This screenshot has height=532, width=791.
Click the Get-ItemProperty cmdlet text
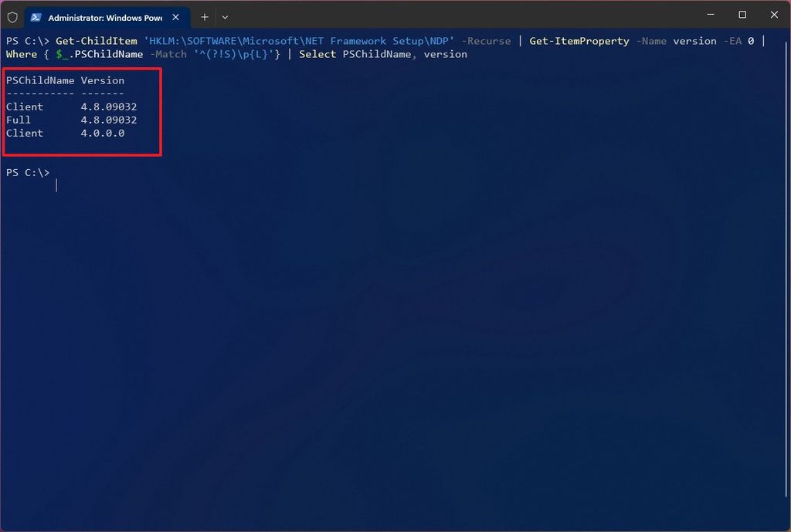coord(578,41)
